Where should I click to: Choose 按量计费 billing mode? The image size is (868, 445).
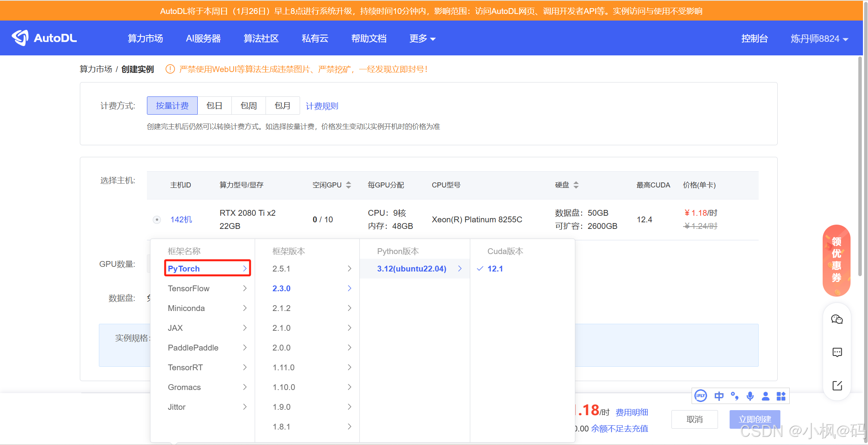click(x=172, y=106)
